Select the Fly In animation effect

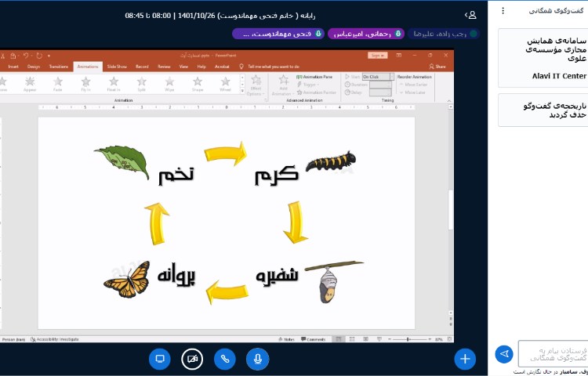(x=85, y=84)
